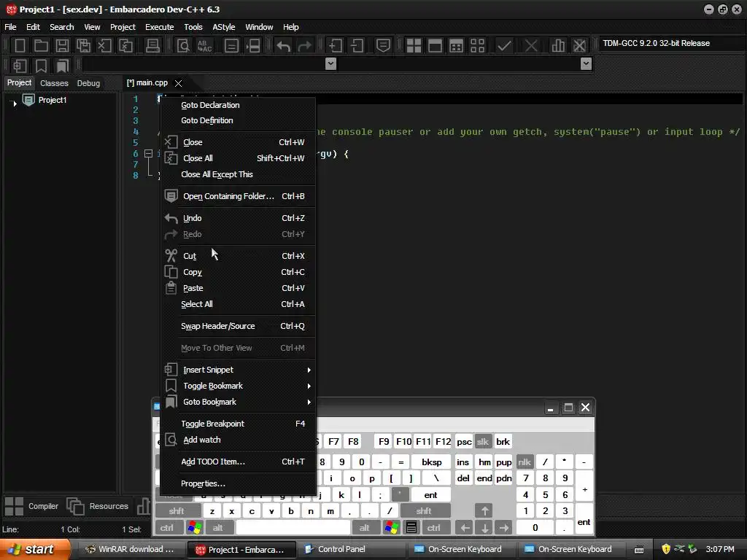Image resolution: width=747 pixels, height=560 pixels.
Task: Click the Debug checkmark toolbar icon
Action: 504,46
